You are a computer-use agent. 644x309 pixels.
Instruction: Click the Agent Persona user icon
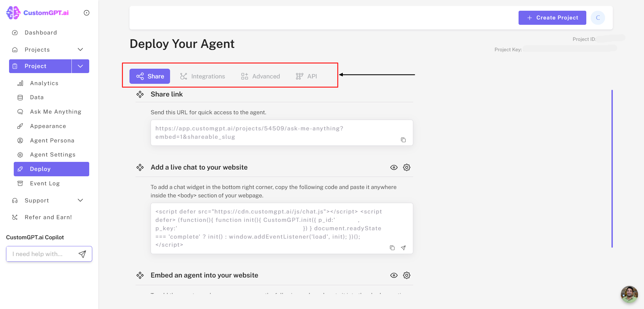click(x=20, y=140)
